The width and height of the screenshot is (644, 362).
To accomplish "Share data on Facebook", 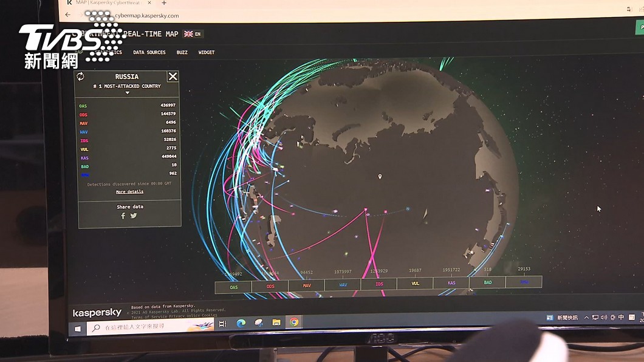I will 123,216.
